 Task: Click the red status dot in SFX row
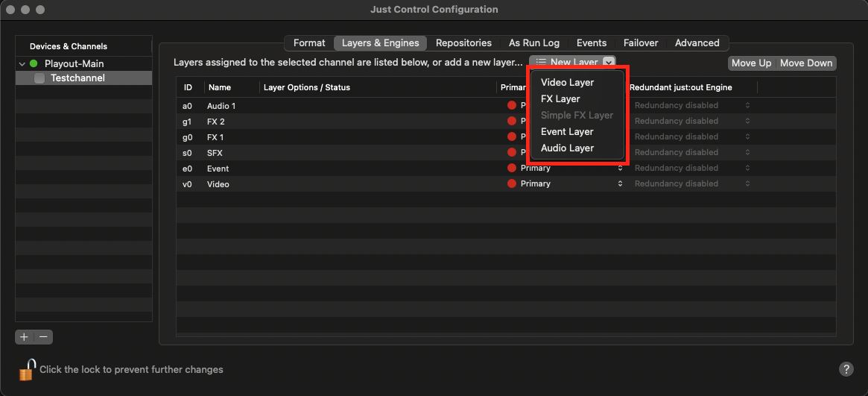point(512,152)
